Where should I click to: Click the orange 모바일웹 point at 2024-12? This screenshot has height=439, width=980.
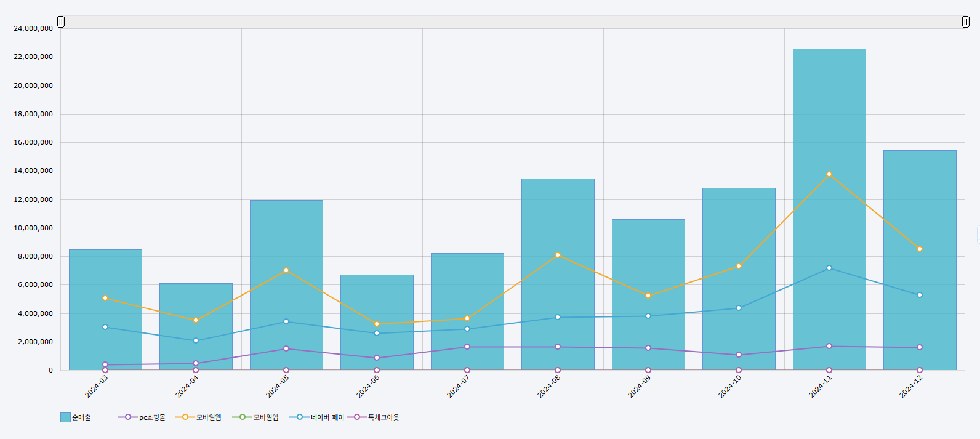click(x=920, y=249)
